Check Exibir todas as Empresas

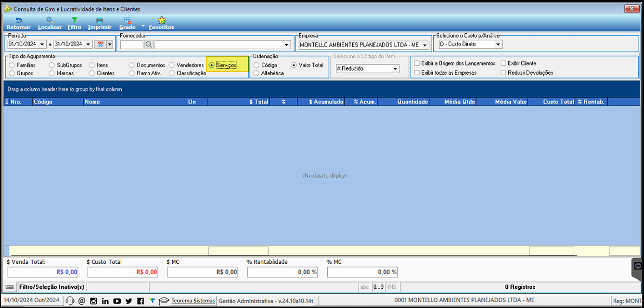[417, 73]
